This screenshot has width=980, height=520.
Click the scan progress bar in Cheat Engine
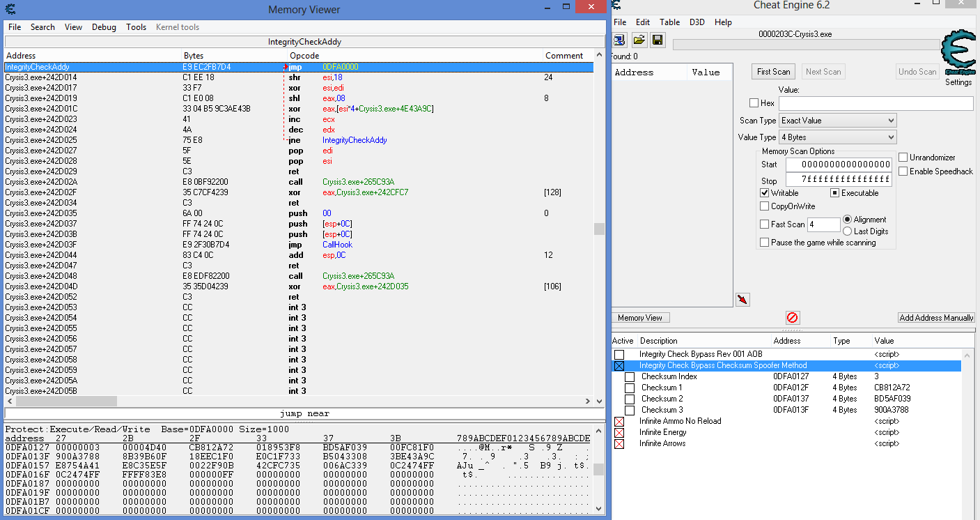point(806,45)
